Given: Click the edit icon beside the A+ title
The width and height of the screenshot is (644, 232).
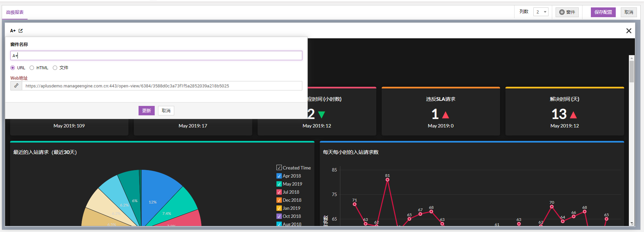Looking at the screenshot, I should pyautogui.click(x=21, y=31).
